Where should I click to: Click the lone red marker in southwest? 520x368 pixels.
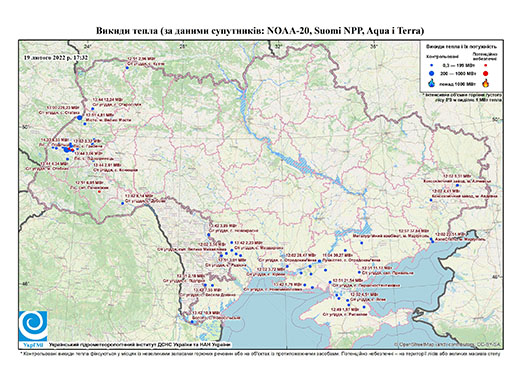point(99,191)
